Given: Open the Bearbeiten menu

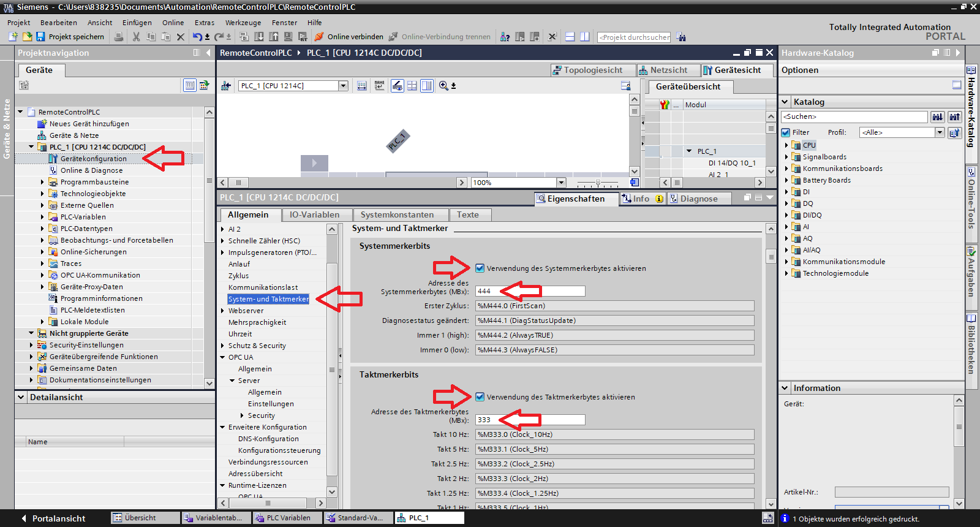Looking at the screenshot, I should point(59,23).
